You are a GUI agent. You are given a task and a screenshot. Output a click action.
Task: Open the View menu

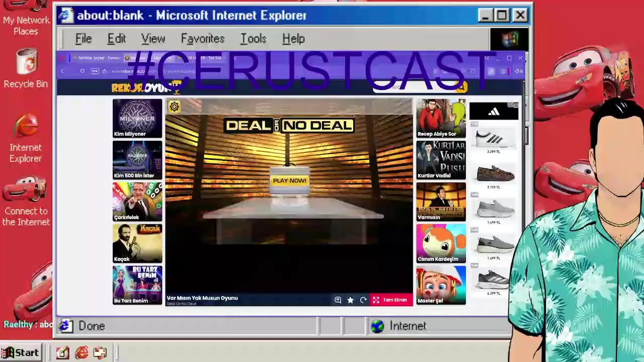(x=153, y=39)
